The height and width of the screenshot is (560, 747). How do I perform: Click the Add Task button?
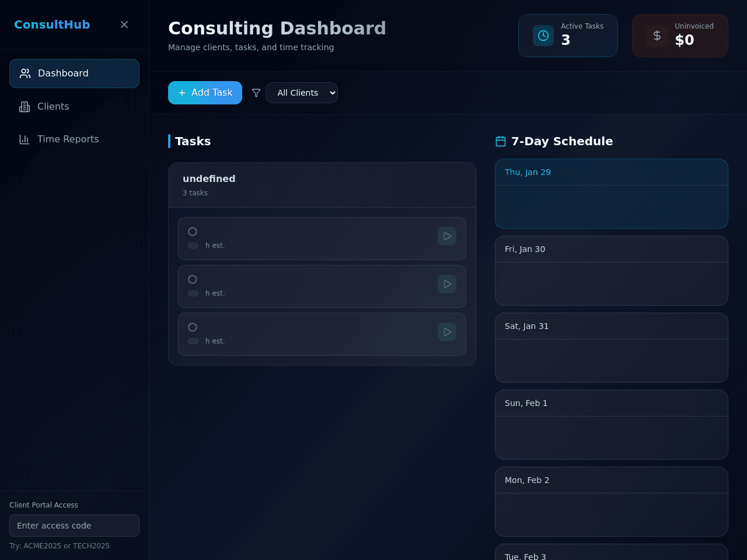[205, 93]
